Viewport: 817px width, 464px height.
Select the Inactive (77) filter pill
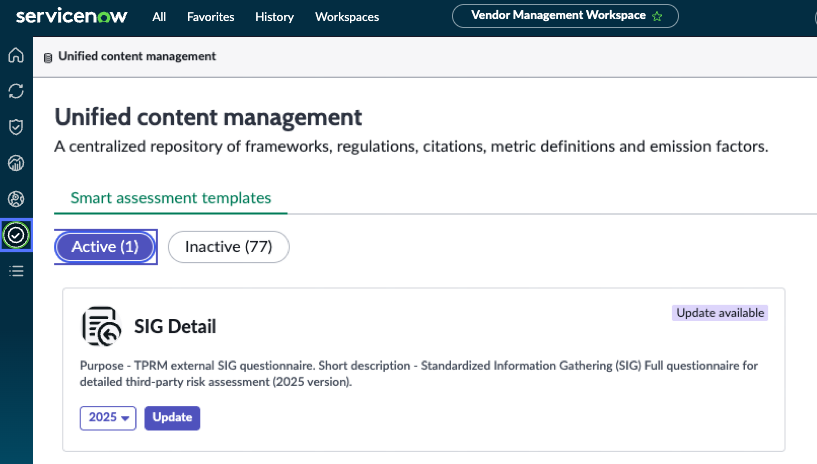229,247
